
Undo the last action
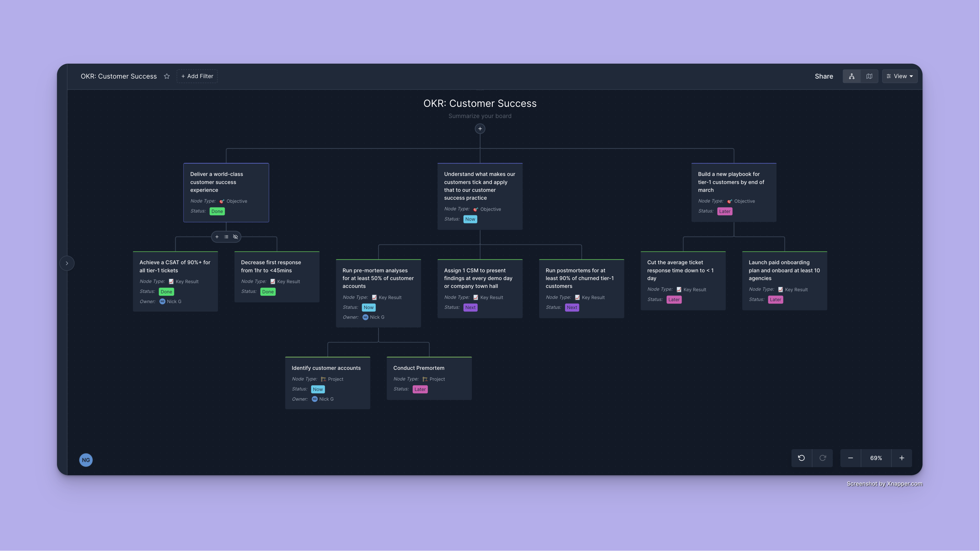pyautogui.click(x=802, y=458)
